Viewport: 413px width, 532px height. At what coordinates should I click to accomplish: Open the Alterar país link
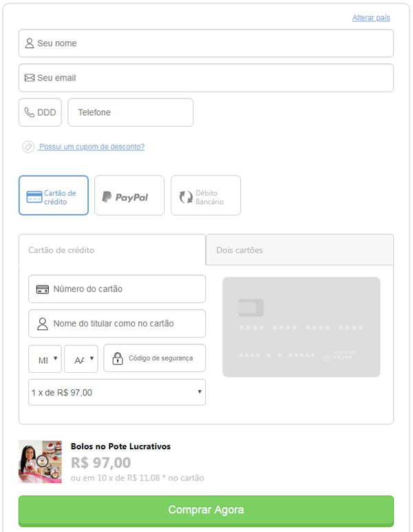(x=371, y=18)
